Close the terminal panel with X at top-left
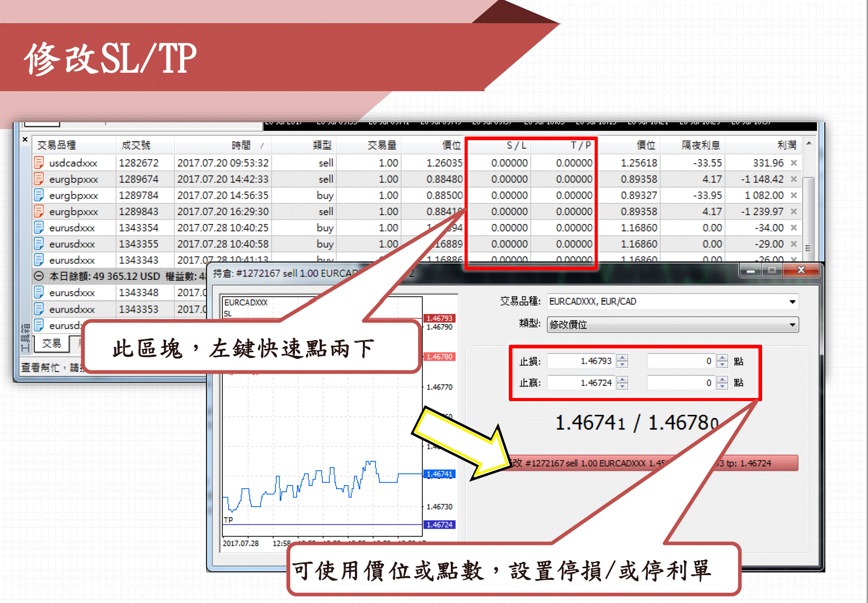This screenshot has width=868, height=603. pyautogui.click(x=25, y=140)
